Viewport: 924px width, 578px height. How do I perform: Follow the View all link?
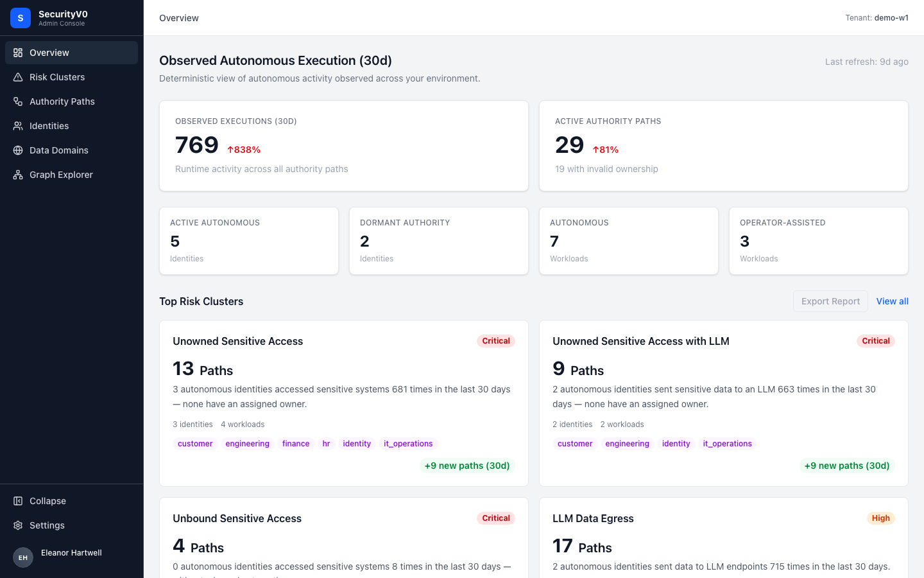pyautogui.click(x=893, y=301)
